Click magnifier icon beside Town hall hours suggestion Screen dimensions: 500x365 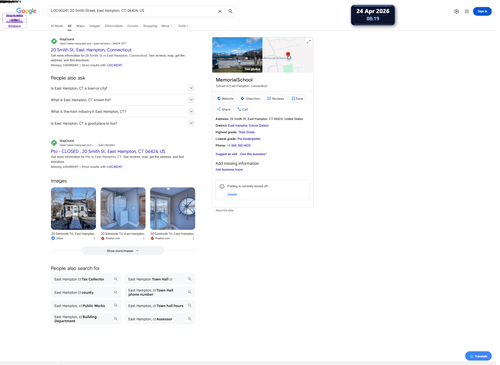(x=189, y=305)
